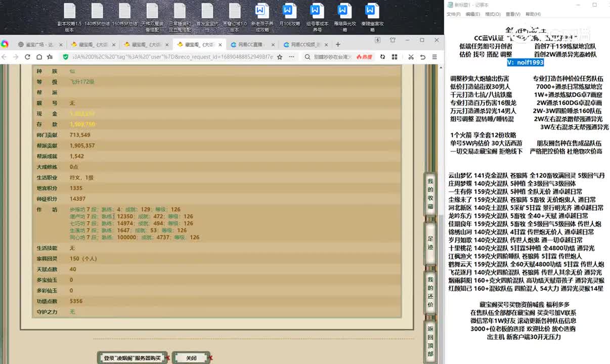Open the address bar more options ellipsis
The width and height of the screenshot is (610, 364).
292,57
